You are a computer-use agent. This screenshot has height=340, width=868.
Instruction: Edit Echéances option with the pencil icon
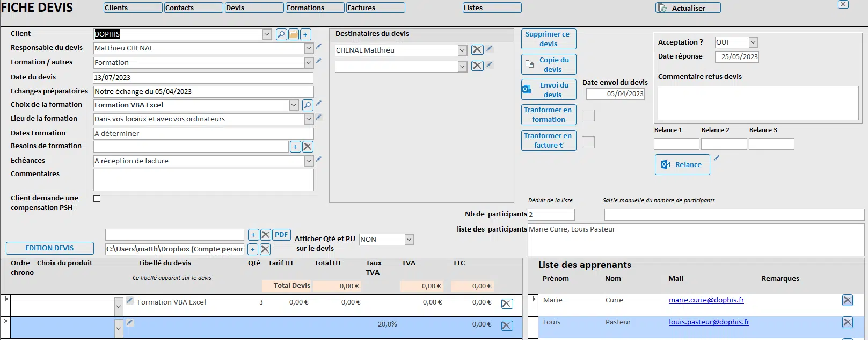[x=319, y=159]
